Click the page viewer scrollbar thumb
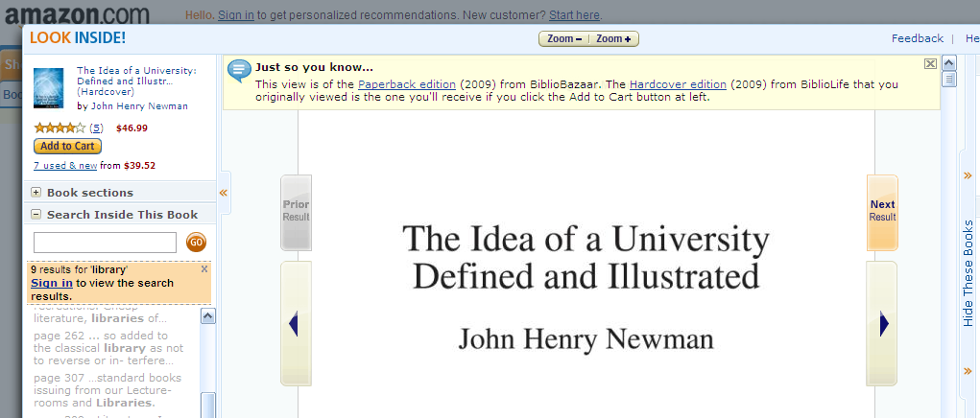Viewport: 980px width, 418px height. (x=948, y=80)
